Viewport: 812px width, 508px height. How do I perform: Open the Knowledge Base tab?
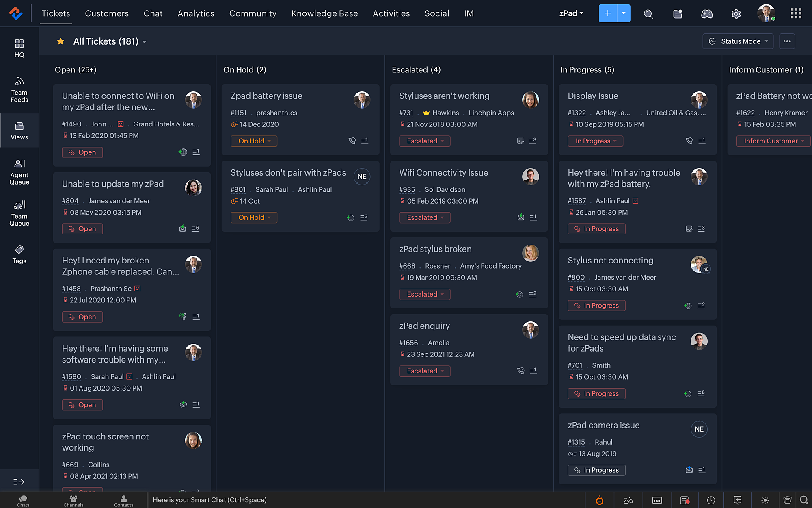(324, 13)
